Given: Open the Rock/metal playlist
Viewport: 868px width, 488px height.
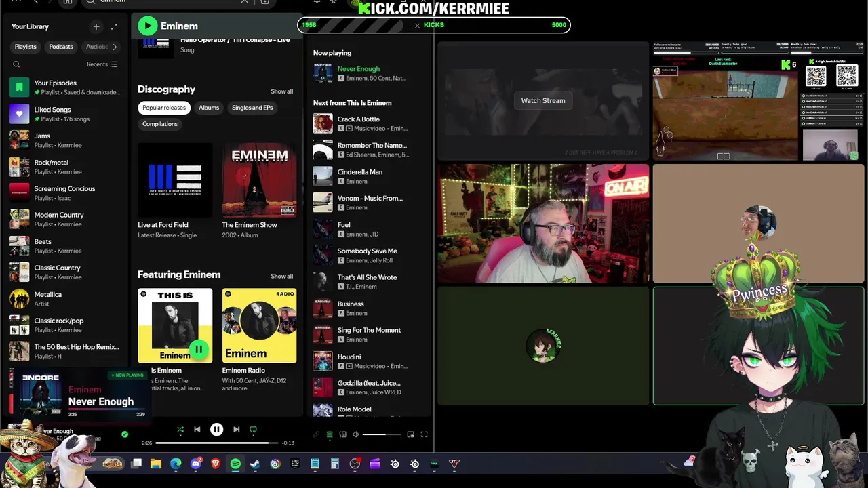Looking at the screenshot, I should (x=65, y=167).
